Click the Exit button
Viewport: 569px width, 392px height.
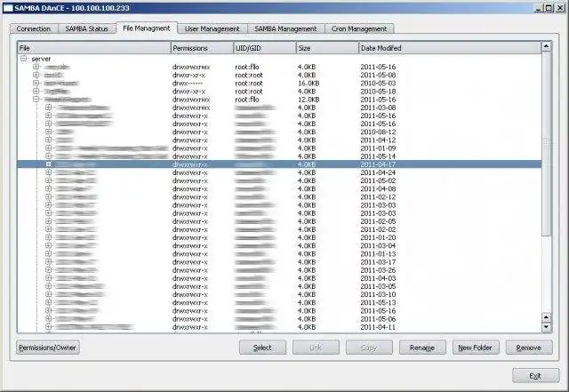(x=535, y=376)
